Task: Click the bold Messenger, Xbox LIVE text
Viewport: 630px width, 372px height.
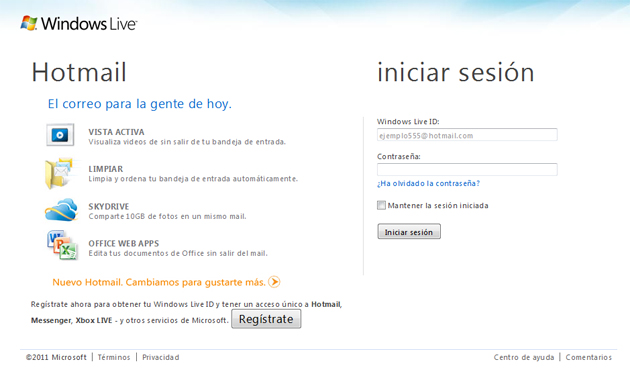Action: tap(72, 320)
